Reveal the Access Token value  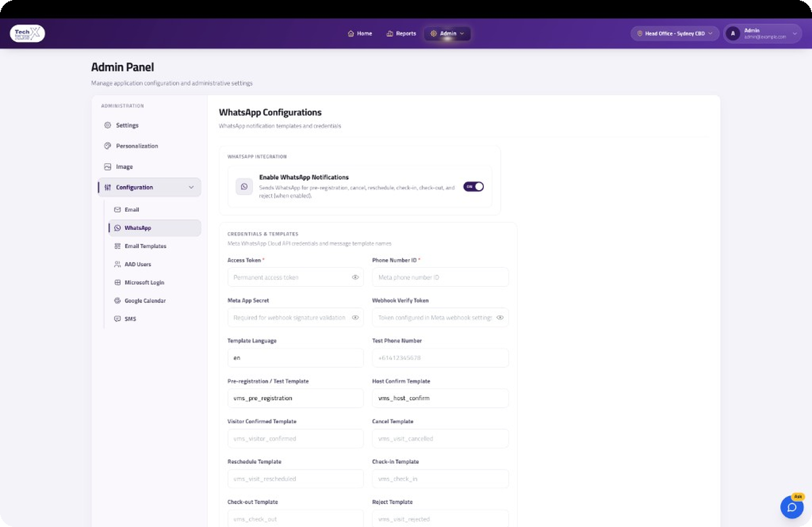[355, 277]
